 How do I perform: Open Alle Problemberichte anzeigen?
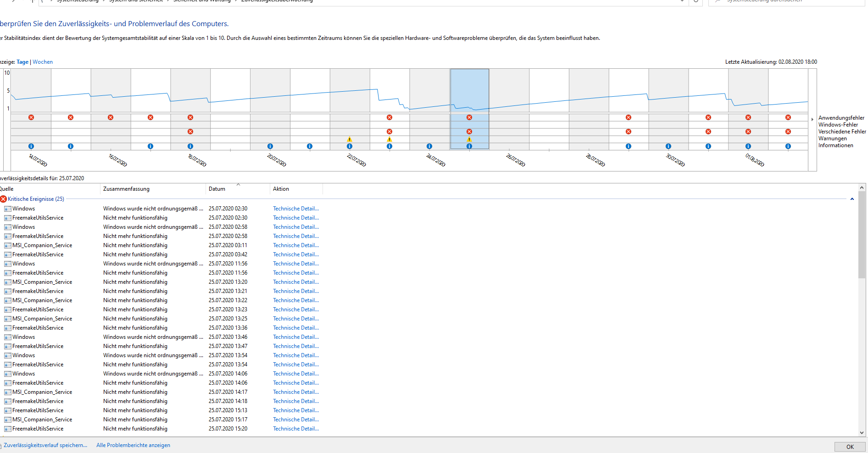(133, 445)
